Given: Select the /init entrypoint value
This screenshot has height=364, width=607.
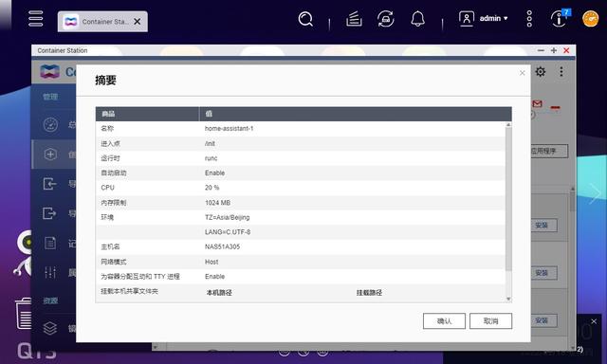Looking at the screenshot, I should coord(210,143).
